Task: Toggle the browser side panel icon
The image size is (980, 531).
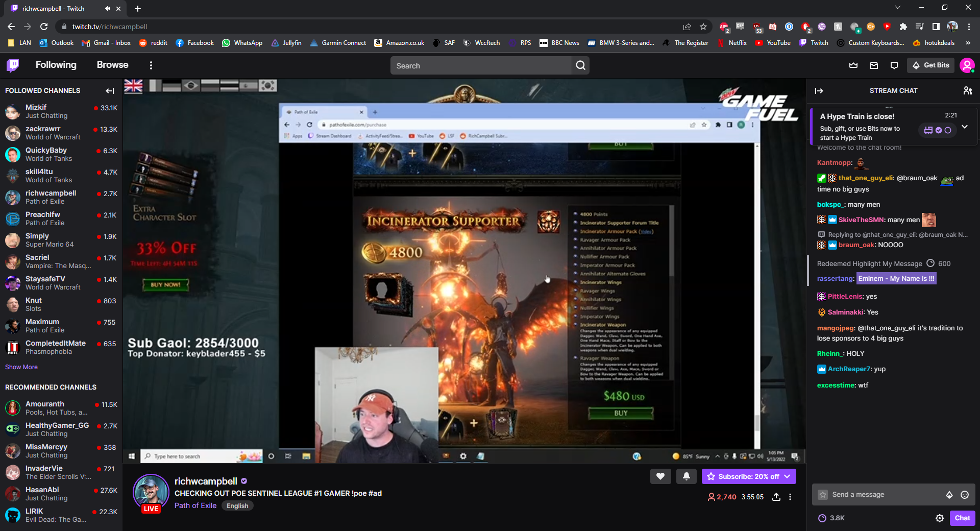Action: click(x=936, y=27)
